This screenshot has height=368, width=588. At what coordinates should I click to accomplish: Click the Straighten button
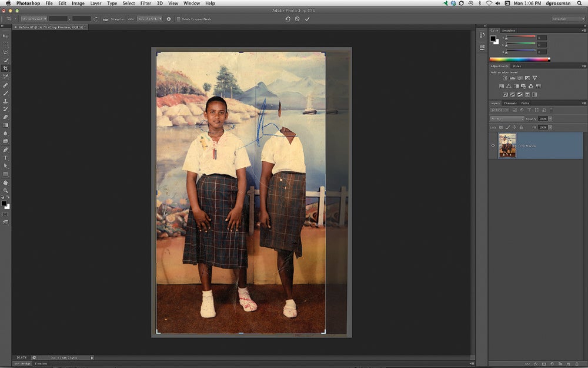click(114, 19)
